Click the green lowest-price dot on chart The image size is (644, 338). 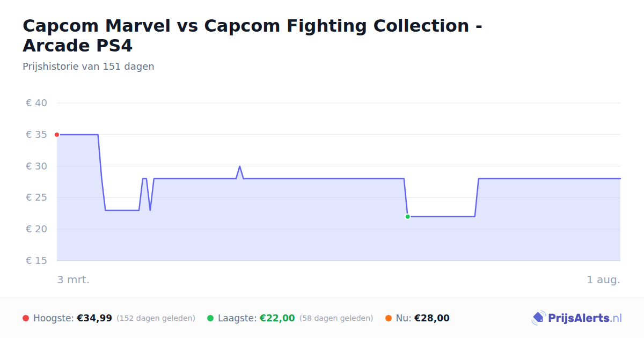pos(407,217)
